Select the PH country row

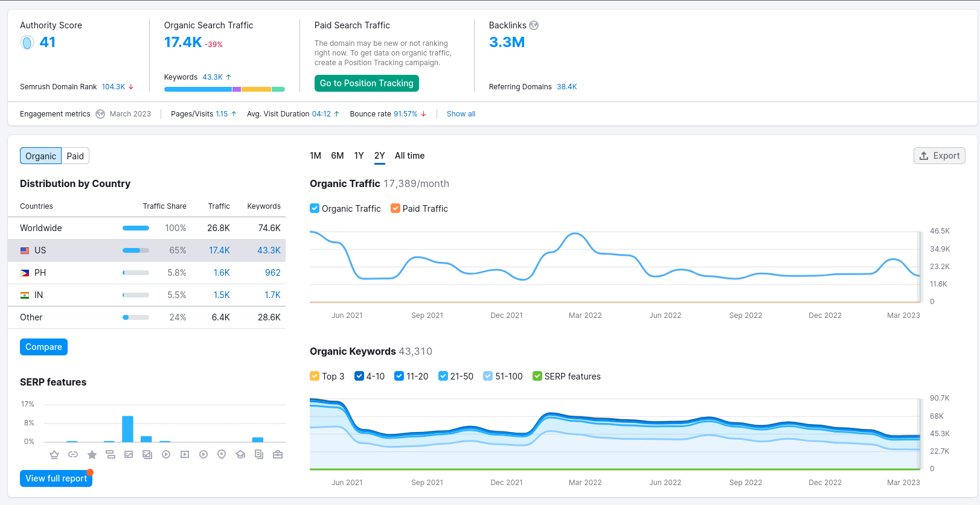point(147,273)
